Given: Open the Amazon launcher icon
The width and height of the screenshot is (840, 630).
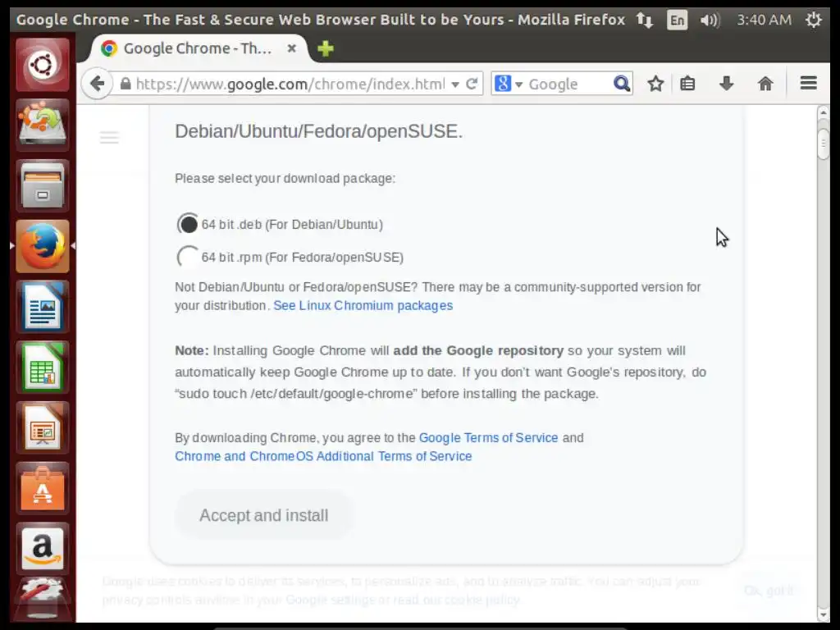Looking at the screenshot, I should tap(43, 549).
